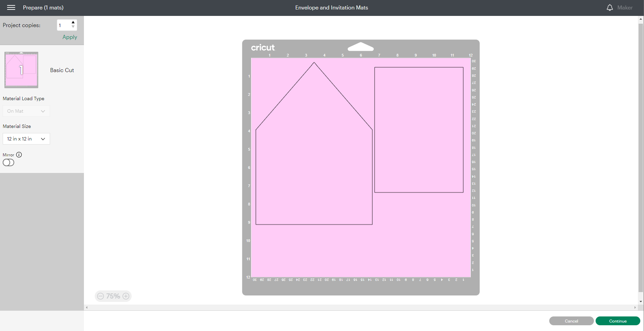Screen dimensions: 644x331
Task: Click vertical scrollbar down arrow
Action: click(641, 302)
